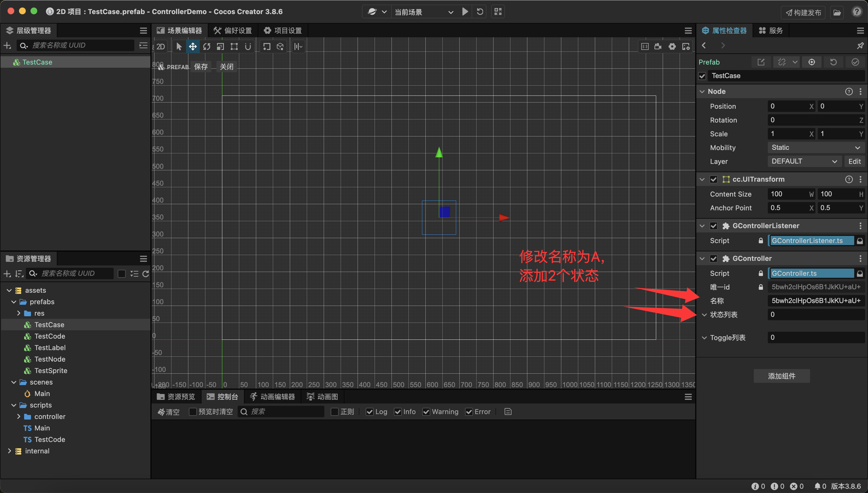Disable the GControllerListener component checkbox
Image resolution: width=868 pixels, height=493 pixels.
[x=714, y=226]
